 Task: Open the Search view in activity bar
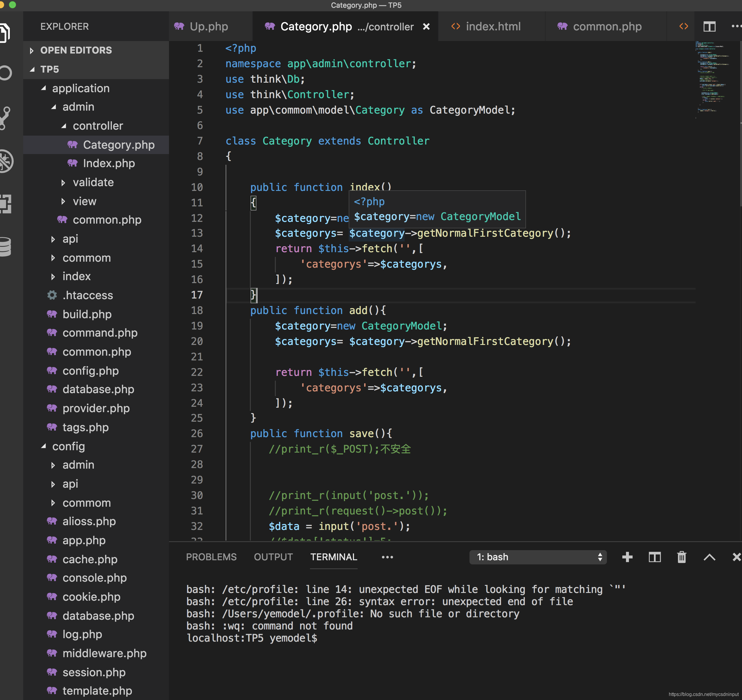pyautogui.click(x=6, y=73)
